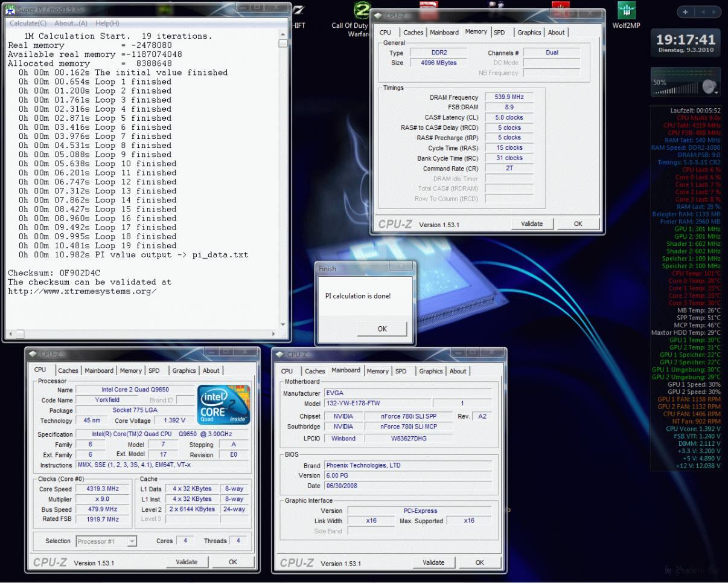Open the Help(H) menu in Super PI
The image size is (728, 583).
pos(107,23)
